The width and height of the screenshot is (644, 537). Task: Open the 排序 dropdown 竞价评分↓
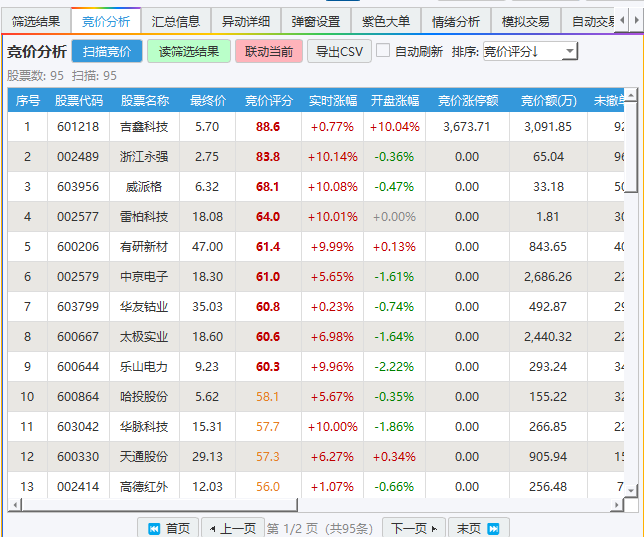[530, 51]
